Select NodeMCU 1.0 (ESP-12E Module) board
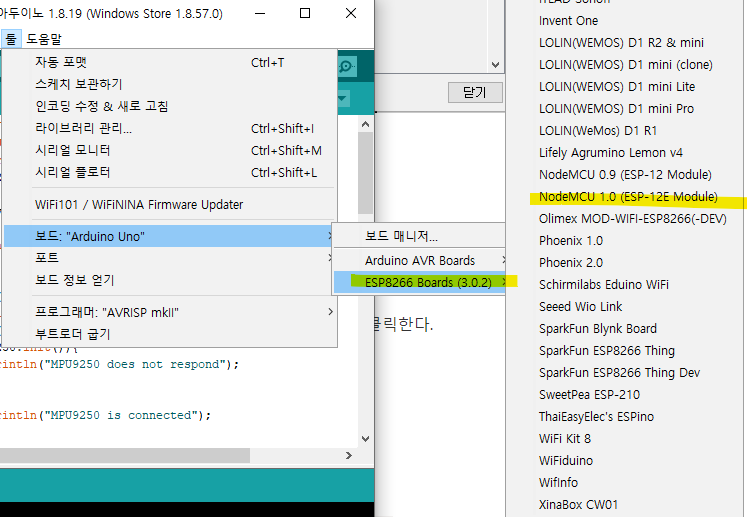Viewport: 752px width, 517px height. [625, 197]
